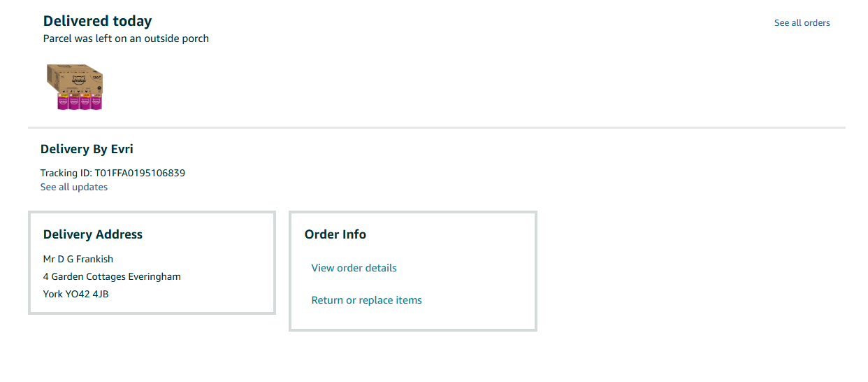Click the 4 Garden Cottages street text
The height and width of the screenshot is (382, 868).
85,276
